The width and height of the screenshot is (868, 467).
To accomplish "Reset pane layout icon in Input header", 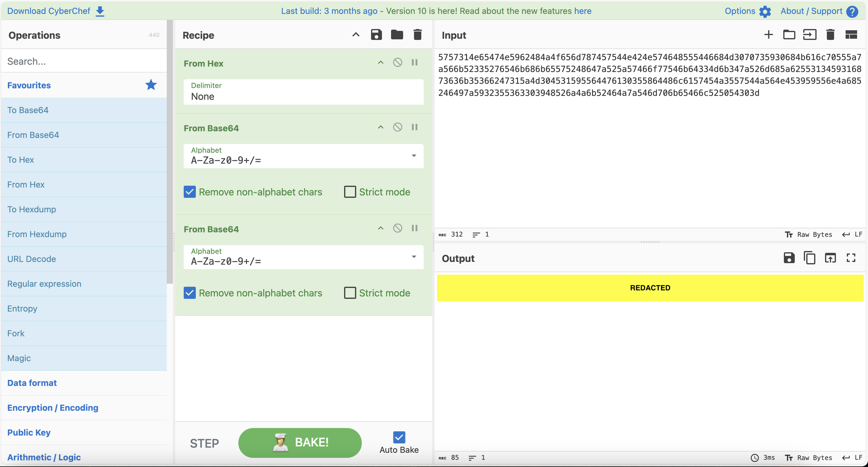I will click(x=851, y=35).
